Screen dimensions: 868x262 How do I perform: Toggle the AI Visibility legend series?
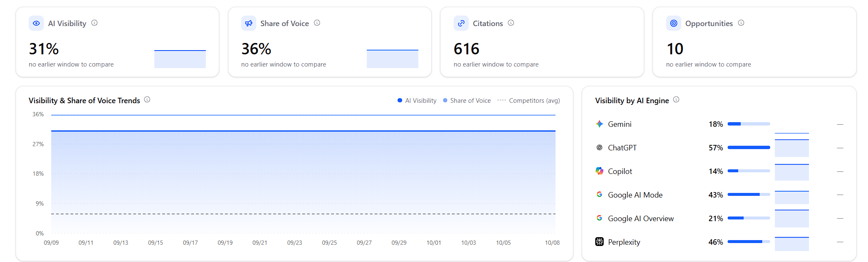pos(417,101)
